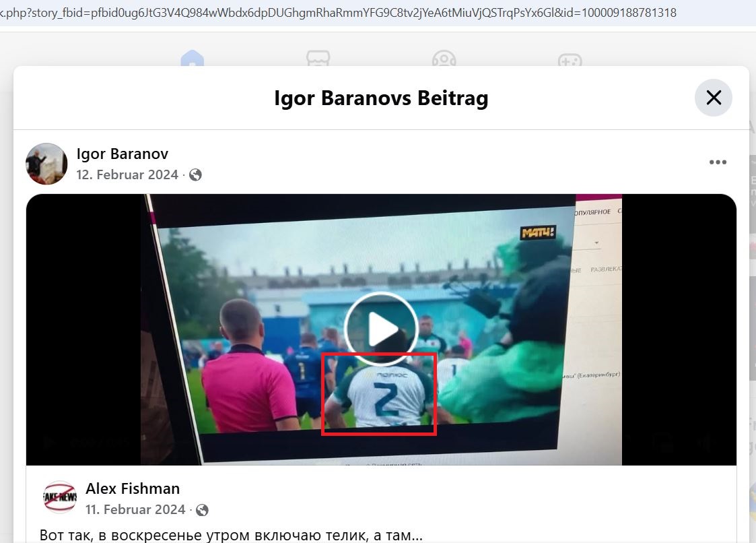The width and height of the screenshot is (756, 543).
Task: Click the shared post text 'Вот так, в воскресенье'
Action: [x=231, y=535]
